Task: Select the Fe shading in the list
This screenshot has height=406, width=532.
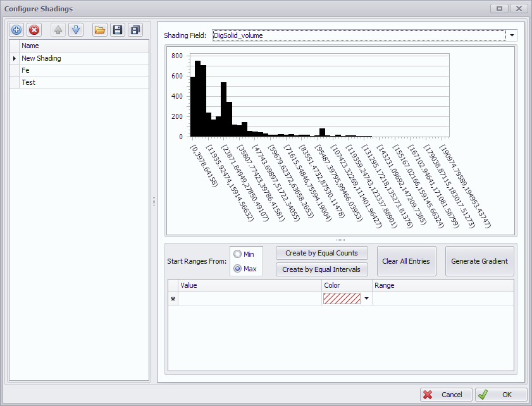Action: [26, 70]
